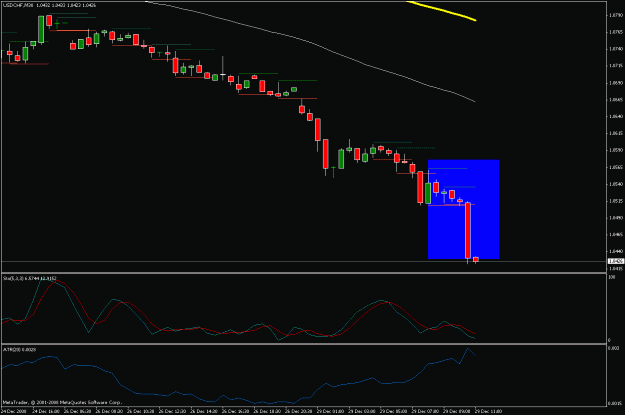This screenshot has width=625, height=415.
Task: Click the 29 Dec 11:00 time label
Action: (488, 411)
